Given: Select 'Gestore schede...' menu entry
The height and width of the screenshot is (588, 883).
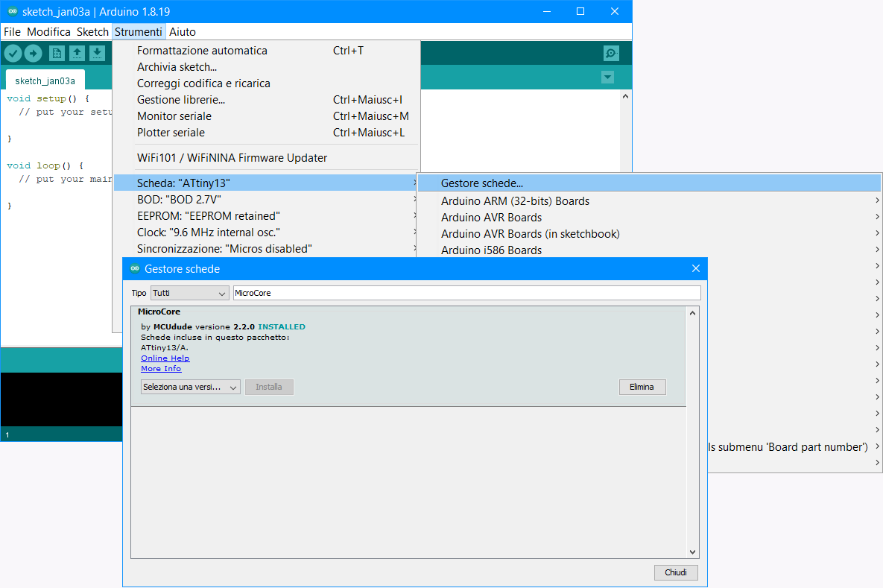Looking at the screenshot, I should [482, 183].
